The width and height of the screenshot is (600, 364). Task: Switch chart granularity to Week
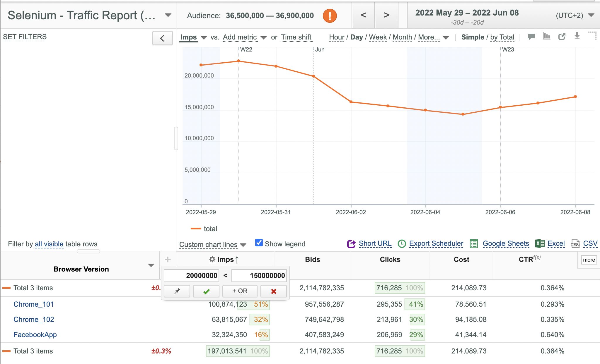(378, 37)
